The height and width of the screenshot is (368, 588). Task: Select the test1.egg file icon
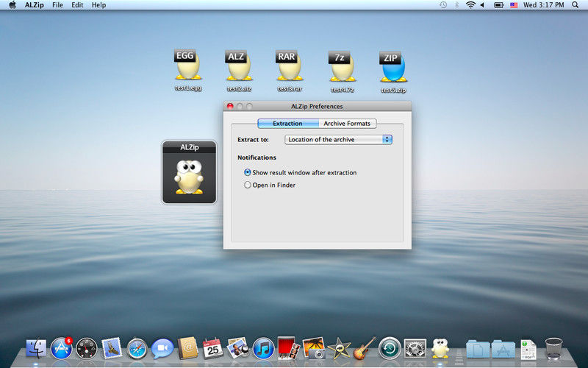coord(188,65)
